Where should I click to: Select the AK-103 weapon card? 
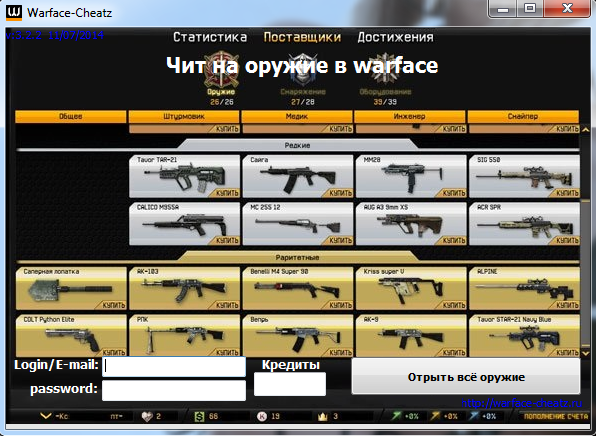coord(184,288)
